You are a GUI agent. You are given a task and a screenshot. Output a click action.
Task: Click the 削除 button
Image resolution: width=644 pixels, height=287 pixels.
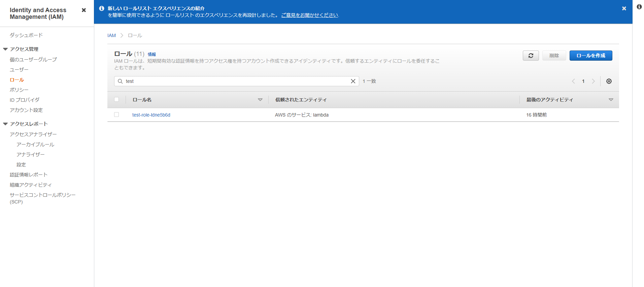point(554,56)
